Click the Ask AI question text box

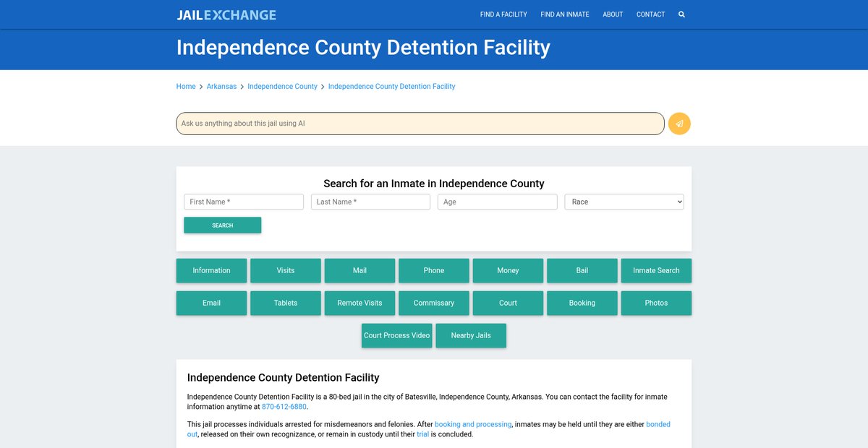[x=420, y=124]
